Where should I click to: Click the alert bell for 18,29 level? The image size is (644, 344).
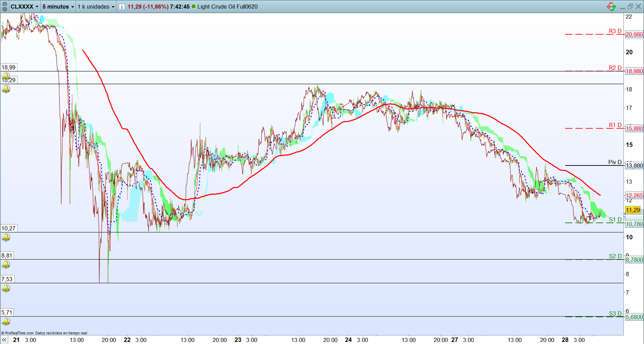(6, 89)
